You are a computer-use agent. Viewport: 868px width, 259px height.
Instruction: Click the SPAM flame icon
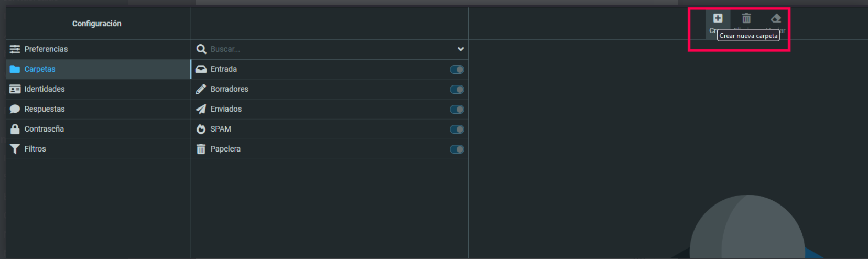201,129
